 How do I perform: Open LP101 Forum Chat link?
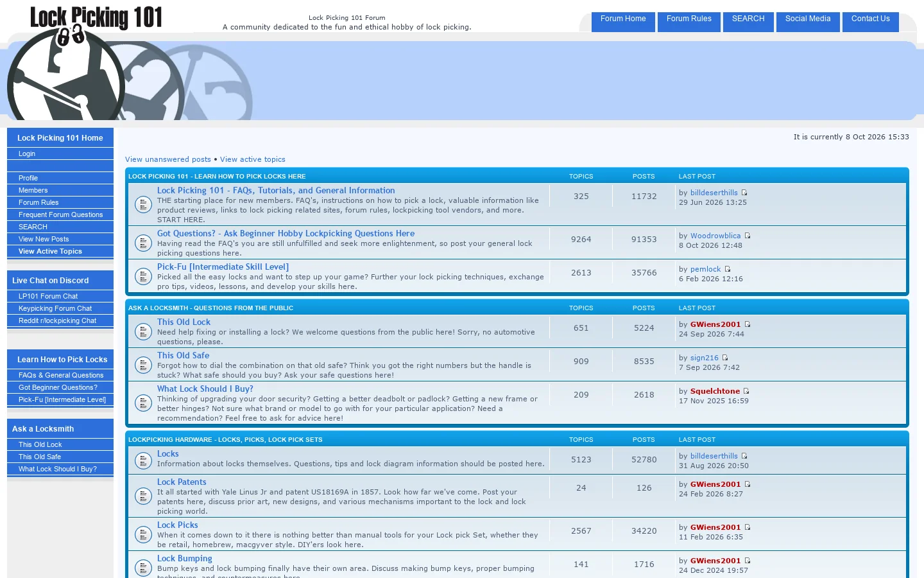pyautogui.click(x=60, y=297)
